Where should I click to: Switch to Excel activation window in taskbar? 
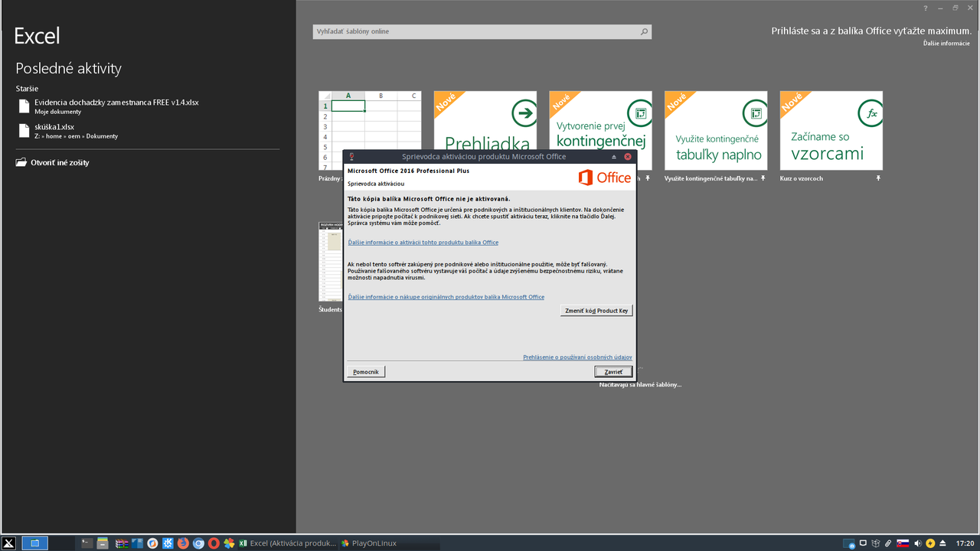288,543
